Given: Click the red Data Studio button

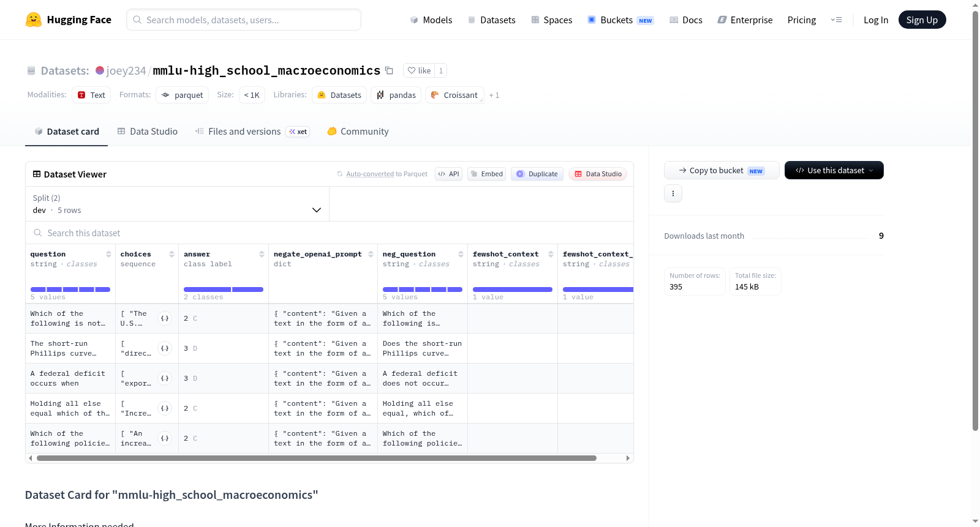Looking at the screenshot, I should (598, 174).
